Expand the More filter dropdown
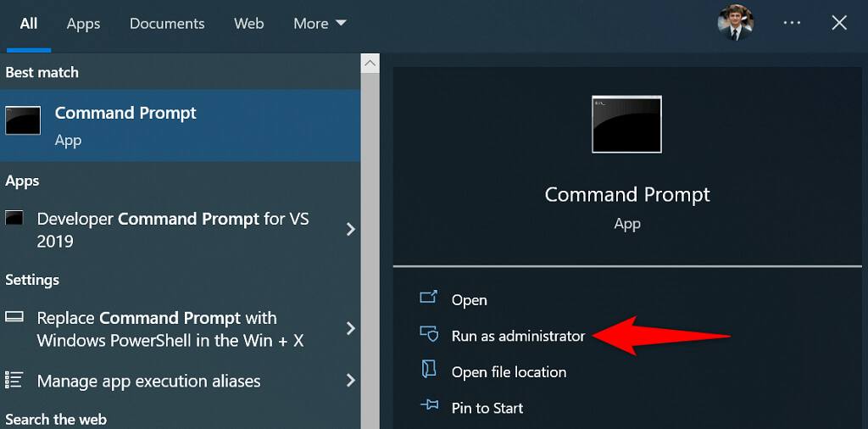This screenshot has height=429, width=868. (x=320, y=24)
